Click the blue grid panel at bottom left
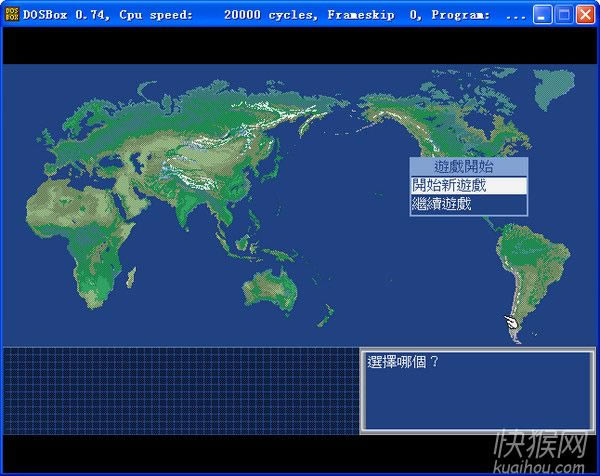Screen dimensions: 600x476 [x=180, y=391]
